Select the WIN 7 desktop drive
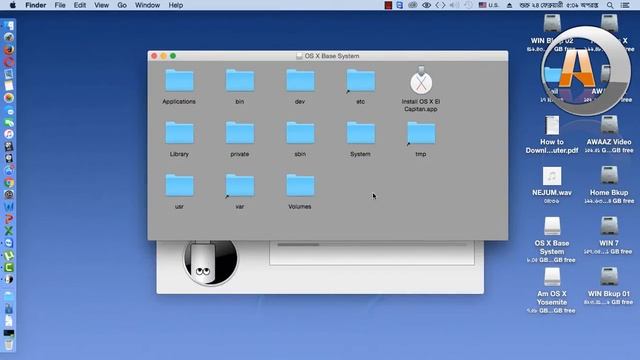This screenshot has width=640, height=360. (609, 226)
